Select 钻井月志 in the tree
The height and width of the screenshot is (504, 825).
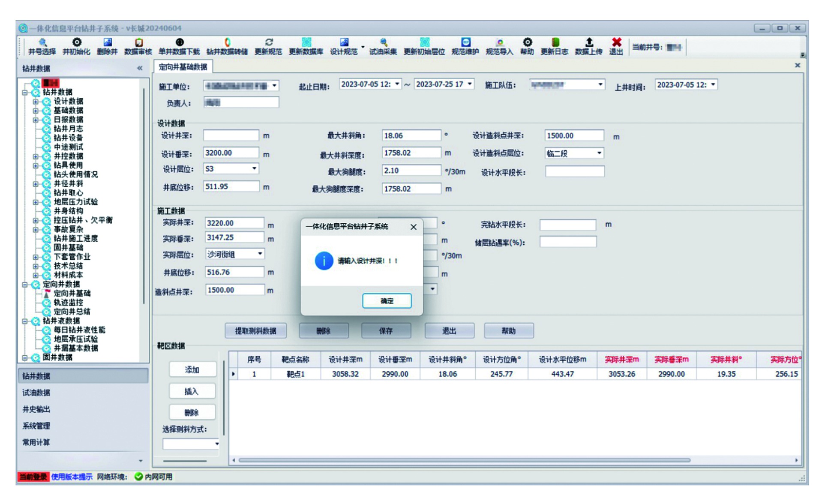click(69, 129)
